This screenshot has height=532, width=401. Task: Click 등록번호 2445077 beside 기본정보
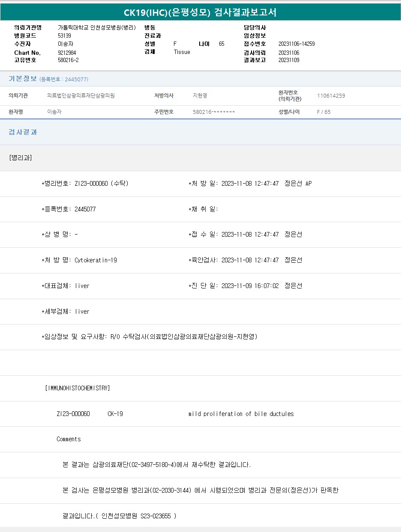[64, 79]
